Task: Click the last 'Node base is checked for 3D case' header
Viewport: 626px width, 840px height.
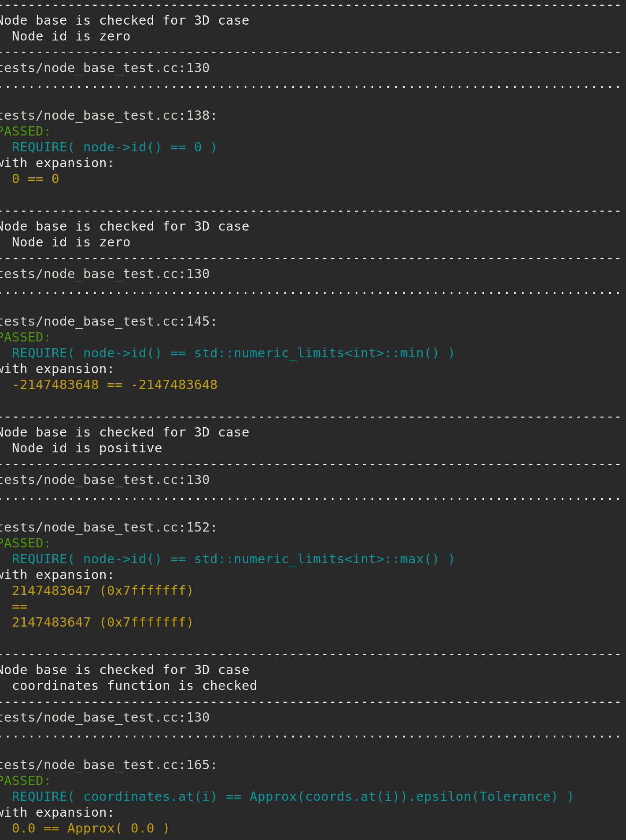Action: pyautogui.click(x=124, y=670)
